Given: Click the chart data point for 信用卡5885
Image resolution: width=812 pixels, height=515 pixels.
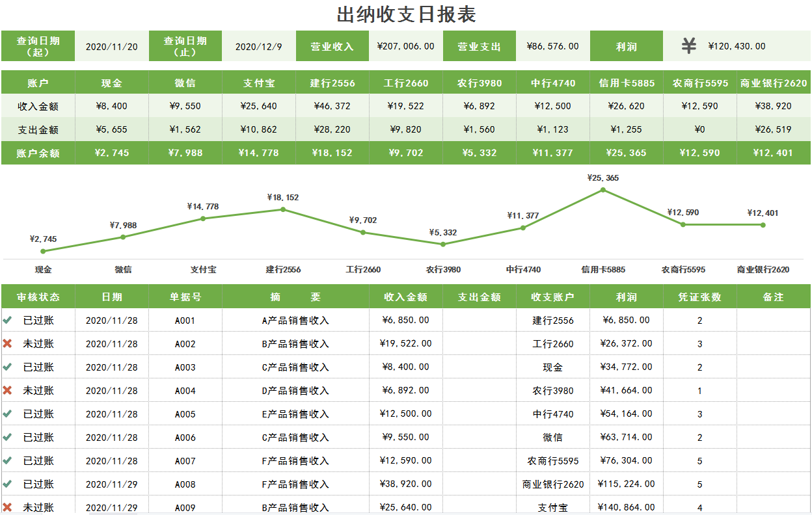Looking at the screenshot, I should click(x=602, y=190).
